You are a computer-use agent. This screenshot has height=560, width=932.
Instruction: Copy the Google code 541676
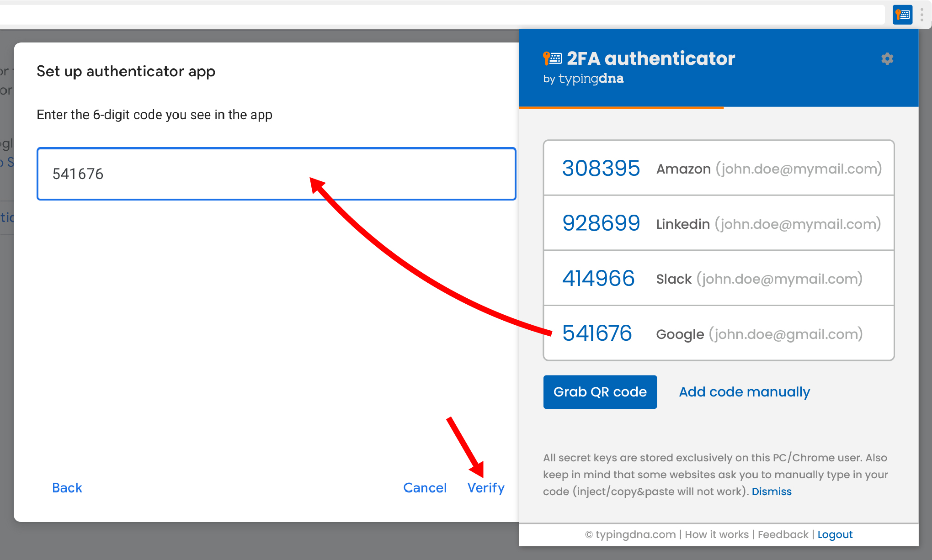597,333
